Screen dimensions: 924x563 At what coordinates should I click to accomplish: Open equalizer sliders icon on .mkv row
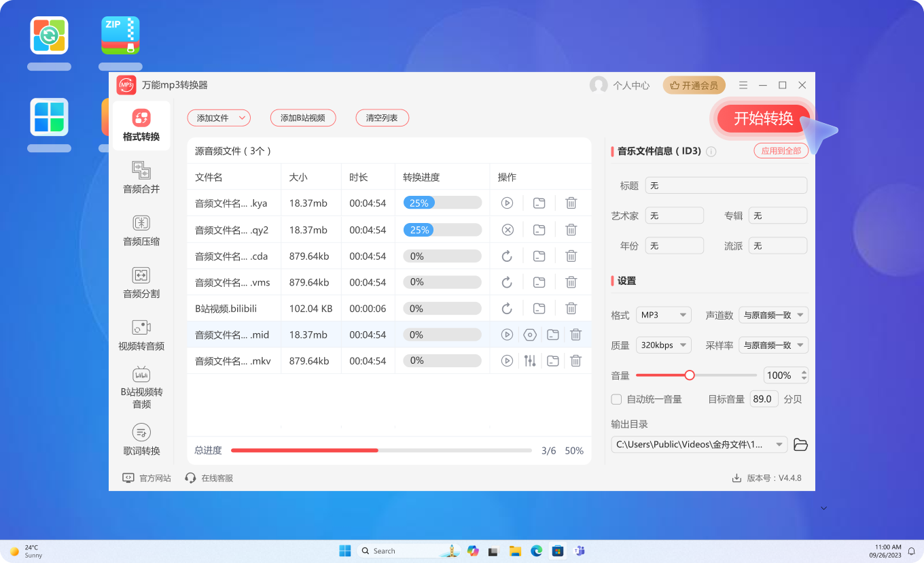[530, 361]
